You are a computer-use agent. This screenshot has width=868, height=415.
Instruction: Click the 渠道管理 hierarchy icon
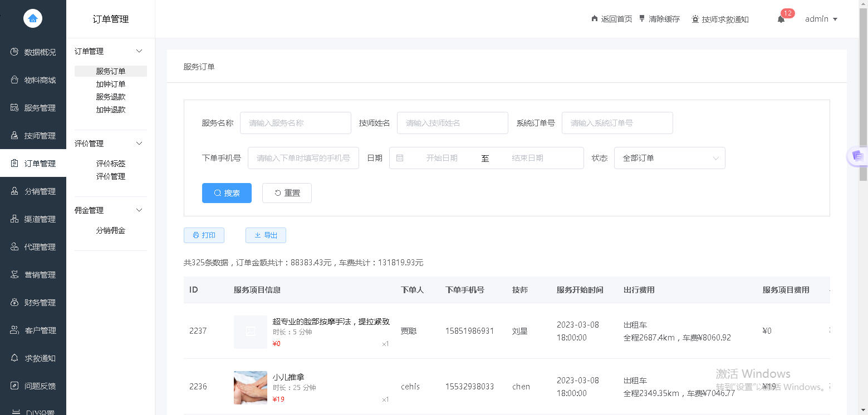(14, 219)
